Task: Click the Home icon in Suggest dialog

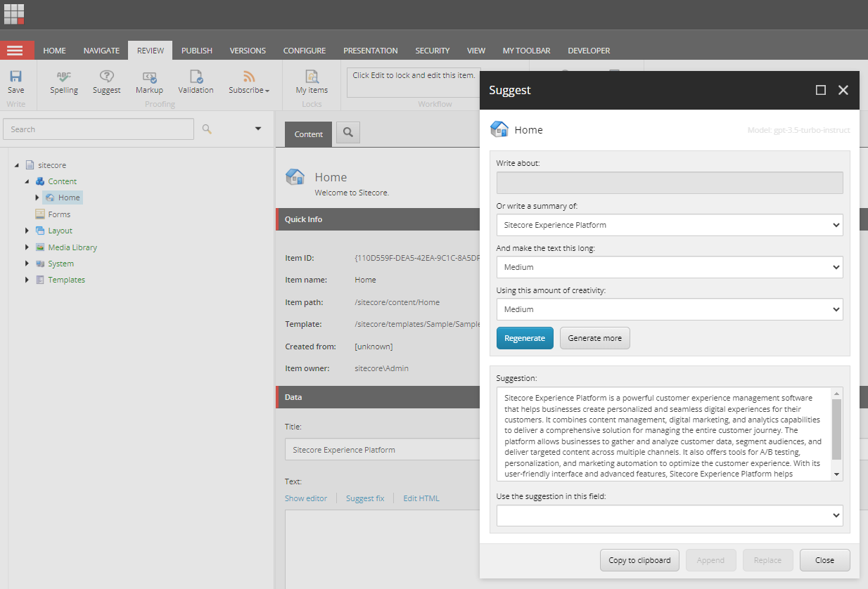Action: click(499, 129)
